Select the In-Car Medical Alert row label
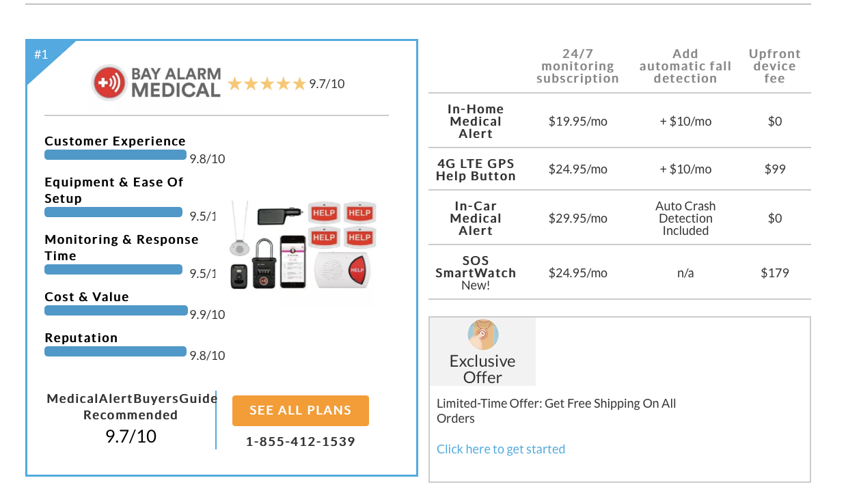Screen dimensions: 846x504 pos(476,219)
